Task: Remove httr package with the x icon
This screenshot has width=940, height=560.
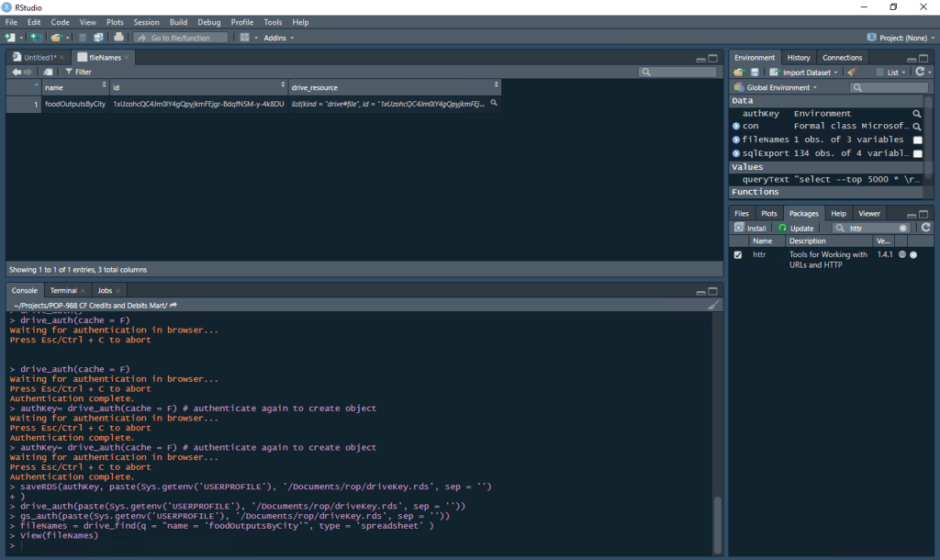Action: pyautogui.click(x=913, y=254)
